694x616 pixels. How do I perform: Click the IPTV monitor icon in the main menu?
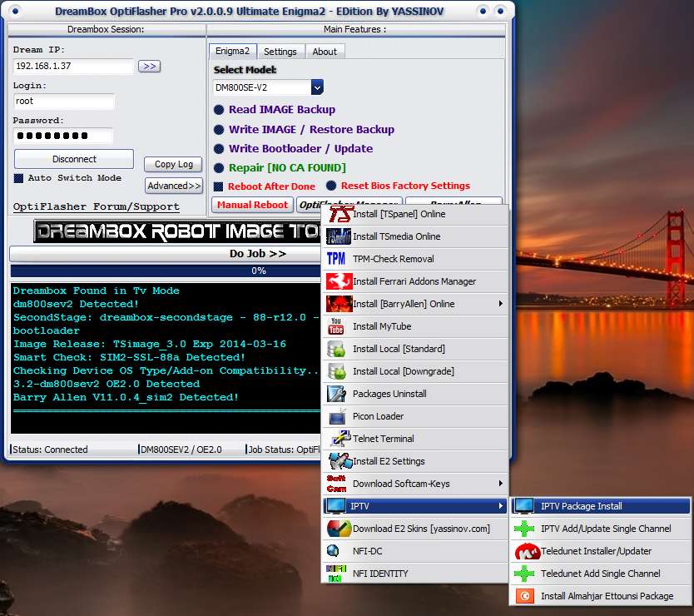click(335, 506)
